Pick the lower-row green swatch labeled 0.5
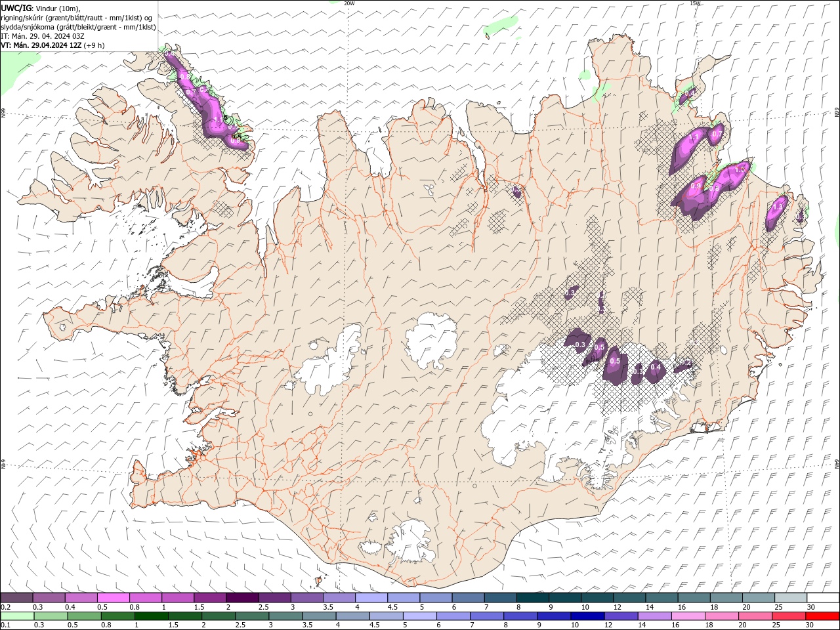The image size is (840, 630). (85, 616)
